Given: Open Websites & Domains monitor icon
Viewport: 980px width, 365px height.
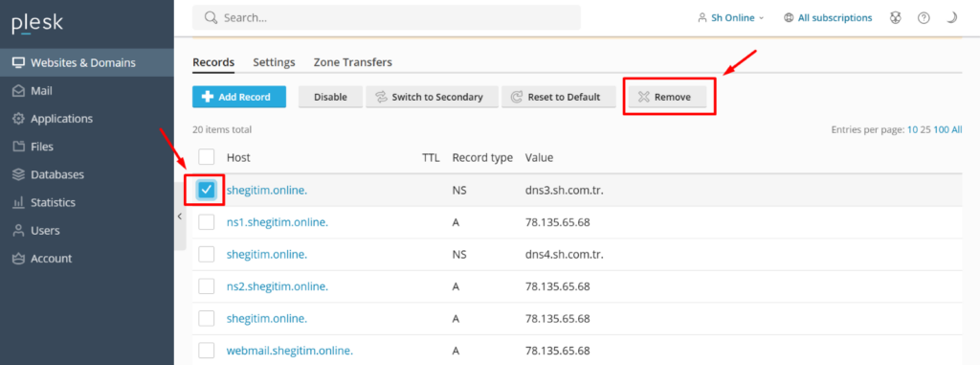Looking at the screenshot, I should [19, 62].
